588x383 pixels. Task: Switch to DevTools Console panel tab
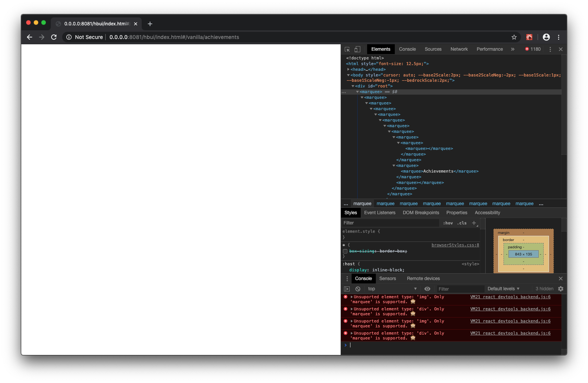tap(407, 49)
